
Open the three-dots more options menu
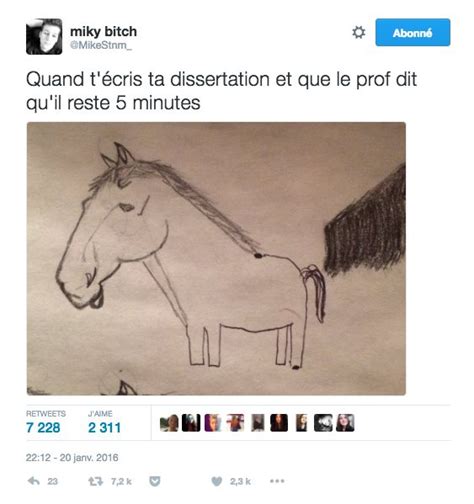point(277,481)
